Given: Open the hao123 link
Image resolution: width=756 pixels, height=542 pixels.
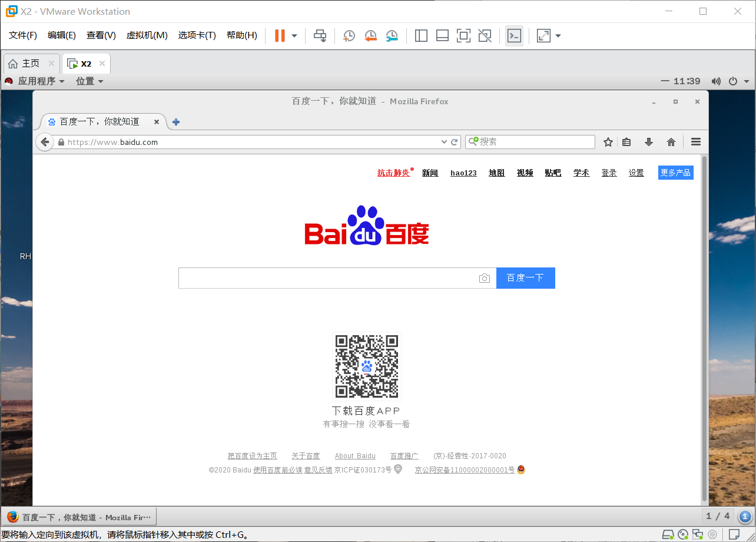Looking at the screenshot, I should [463, 173].
